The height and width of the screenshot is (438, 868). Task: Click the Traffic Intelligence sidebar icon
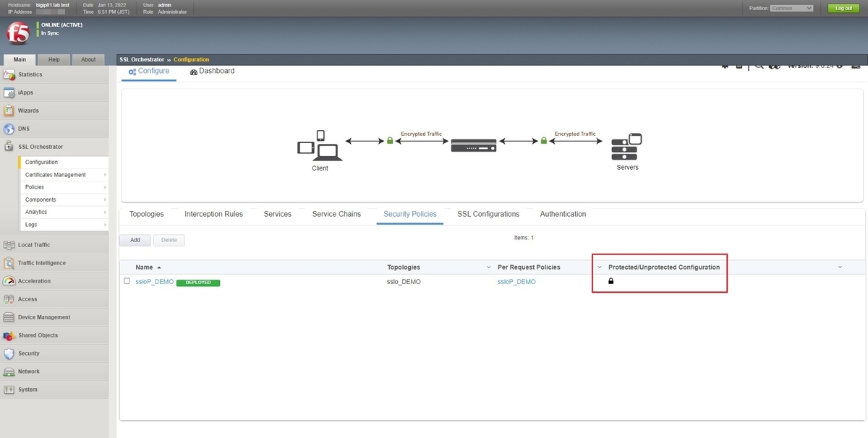(9, 263)
